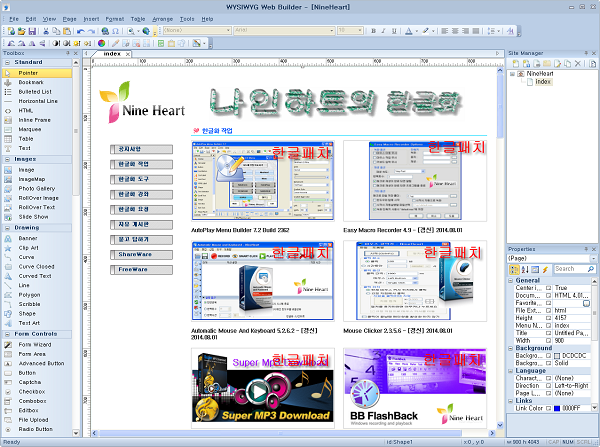Show events with the lightning icon
This screenshot has height=447, width=600.
click(545, 269)
